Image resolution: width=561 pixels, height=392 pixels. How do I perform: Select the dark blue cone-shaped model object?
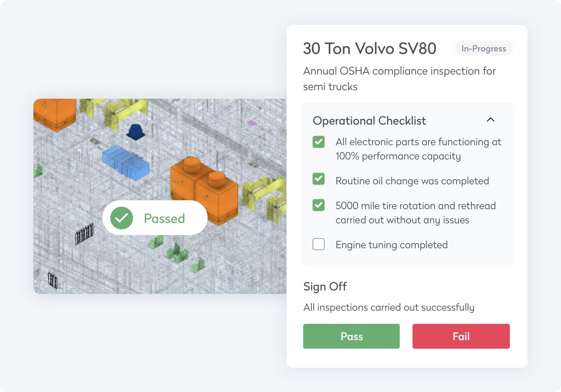[x=135, y=132]
